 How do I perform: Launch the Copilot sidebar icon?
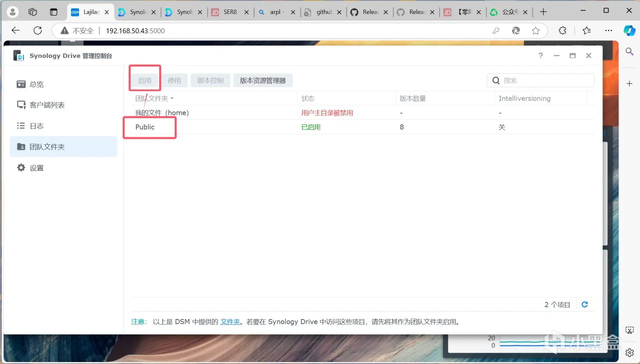pos(629,31)
